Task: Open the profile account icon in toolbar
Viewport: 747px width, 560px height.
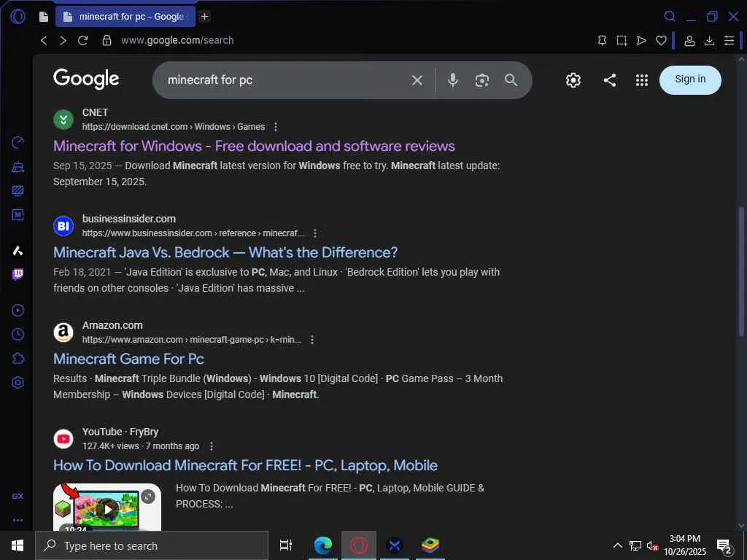Action: [689, 41]
